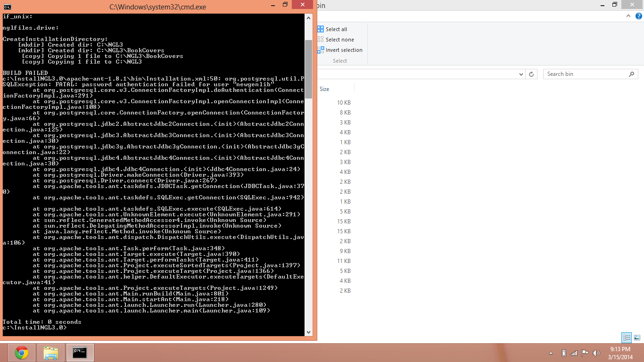The image size is (644, 362).
Task: Open File Explorer from the taskbar
Action: (51, 353)
